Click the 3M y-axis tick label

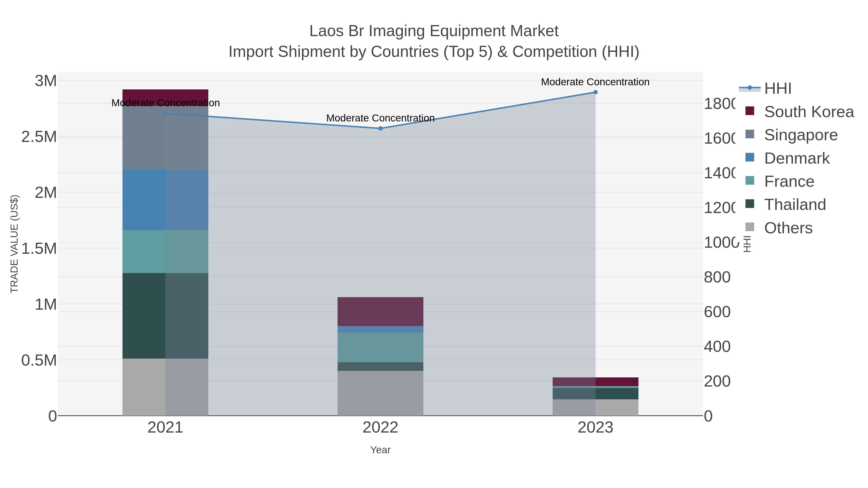pos(46,81)
